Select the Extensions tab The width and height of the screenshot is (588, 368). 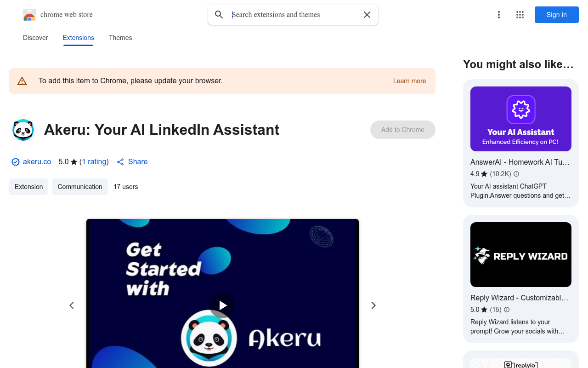pos(79,38)
